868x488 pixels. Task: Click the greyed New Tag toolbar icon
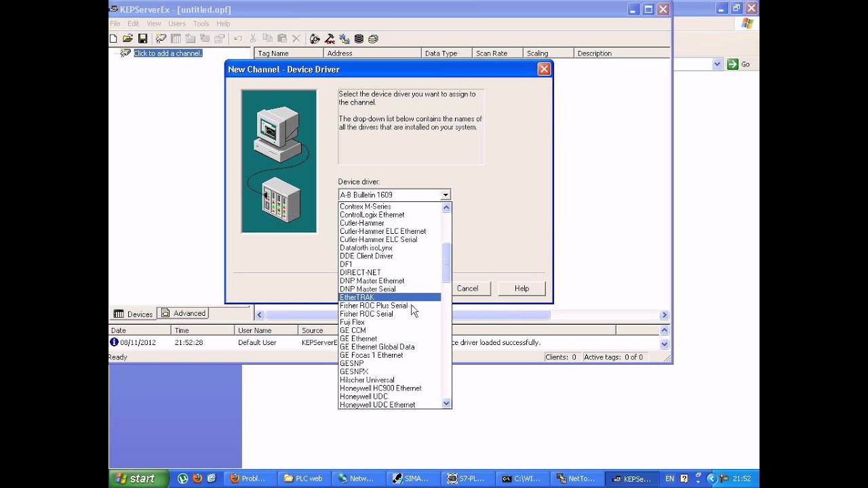point(205,39)
